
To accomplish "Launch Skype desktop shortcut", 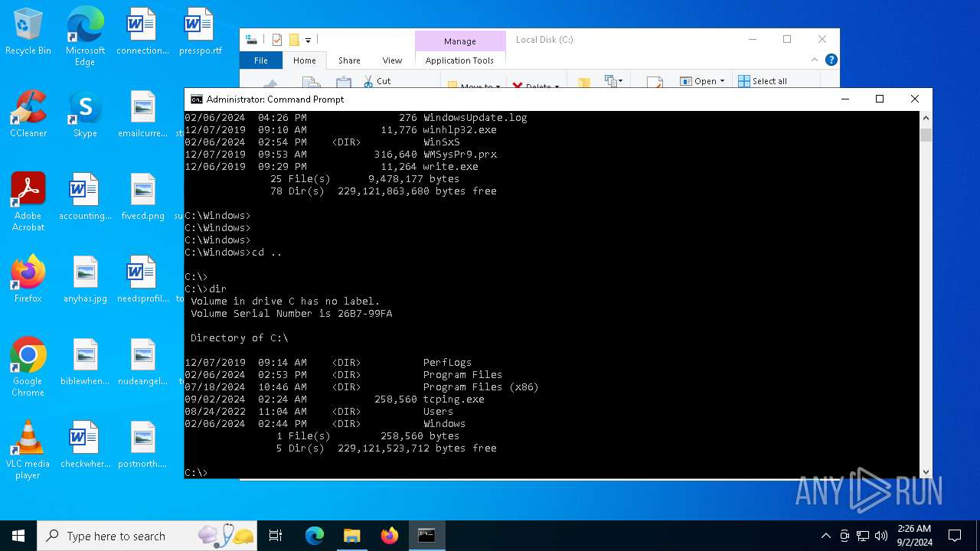I will tap(85, 114).
